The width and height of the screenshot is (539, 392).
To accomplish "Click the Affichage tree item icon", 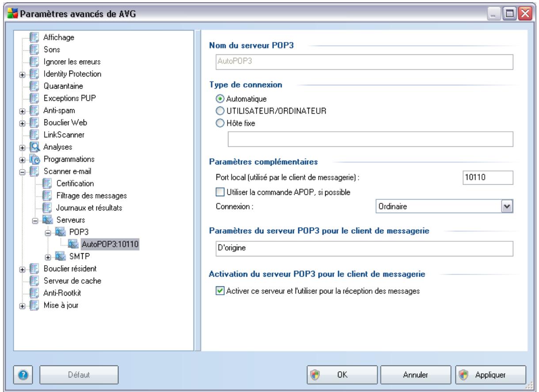I will (34, 38).
